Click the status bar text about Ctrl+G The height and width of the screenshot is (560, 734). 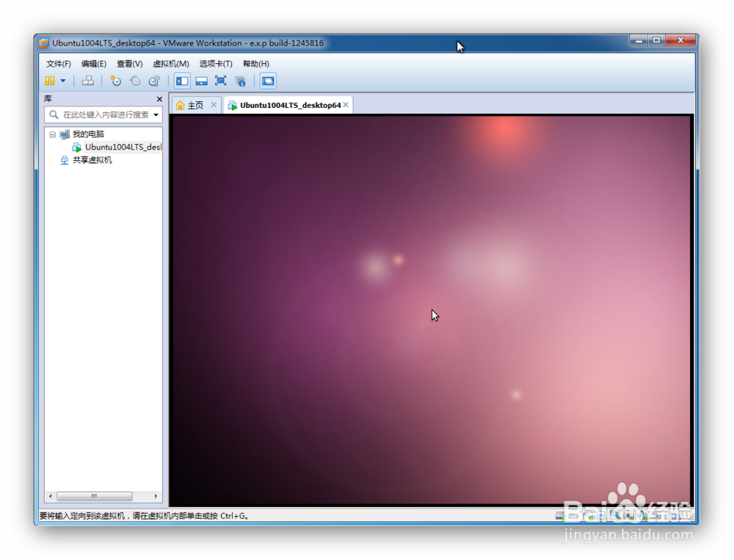tap(144, 516)
